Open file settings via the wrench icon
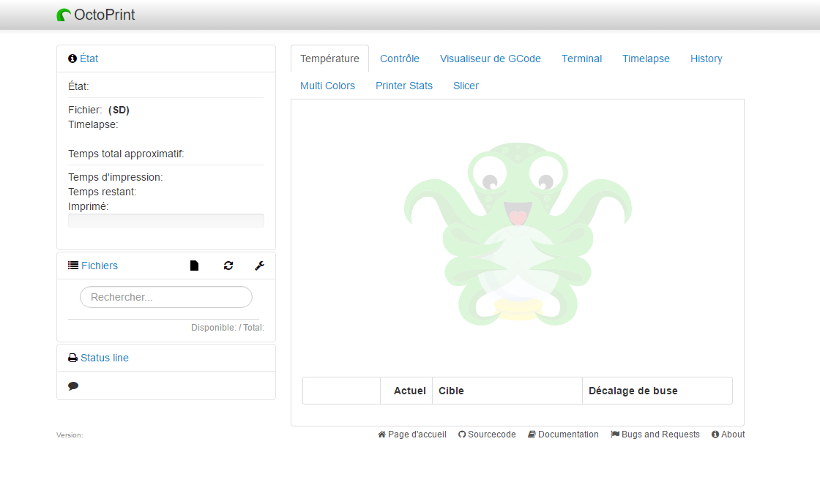The width and height of the screenshot is (820, 504). click(259, 266)
